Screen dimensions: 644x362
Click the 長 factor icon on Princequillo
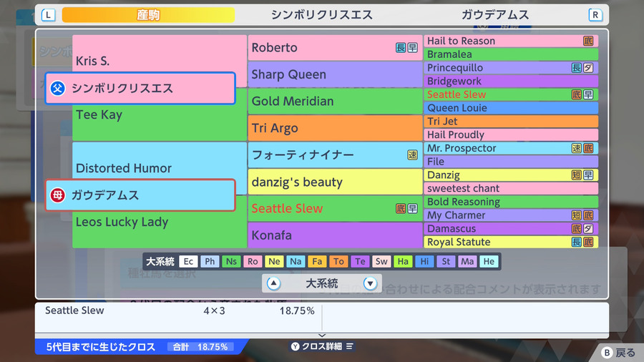(577, 68)
